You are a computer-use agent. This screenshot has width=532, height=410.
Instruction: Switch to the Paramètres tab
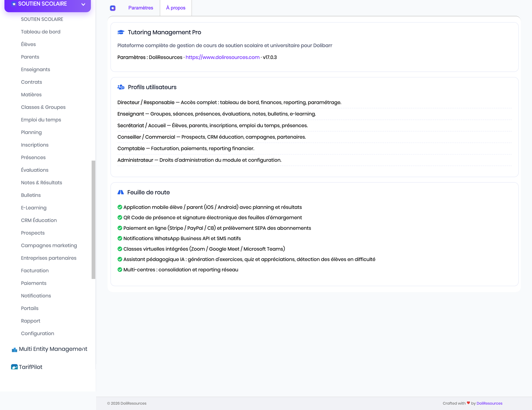point(141,8)
